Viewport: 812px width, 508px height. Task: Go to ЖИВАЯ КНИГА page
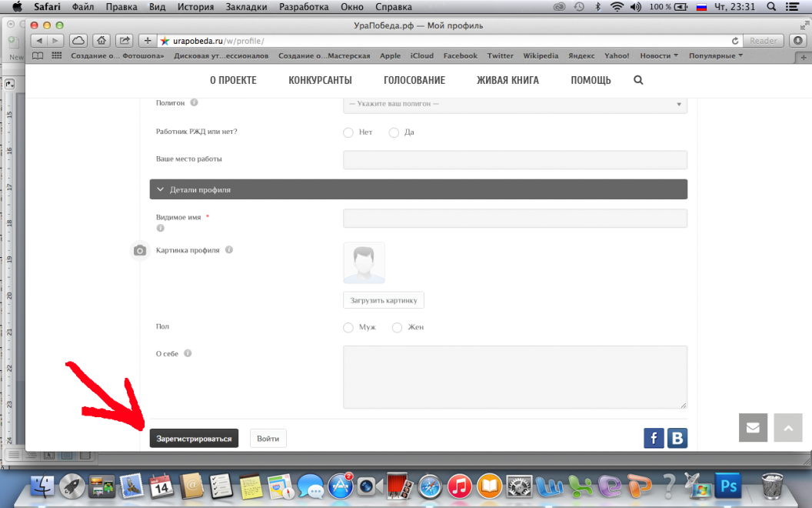(x=507, y=80)
